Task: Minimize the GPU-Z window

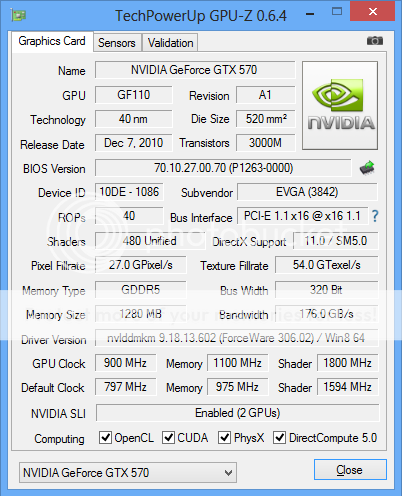Action: tap(310, 14)
